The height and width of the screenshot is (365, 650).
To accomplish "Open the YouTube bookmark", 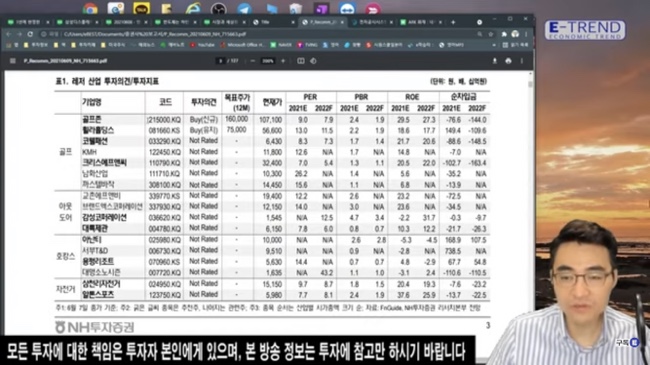I will [x=202, y=45].
